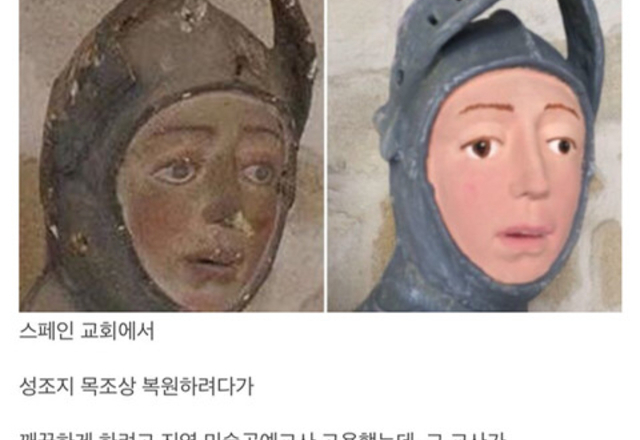Click the restored statue's left brown eye
The height and width of the screenshot is (440, 640).
483,149
